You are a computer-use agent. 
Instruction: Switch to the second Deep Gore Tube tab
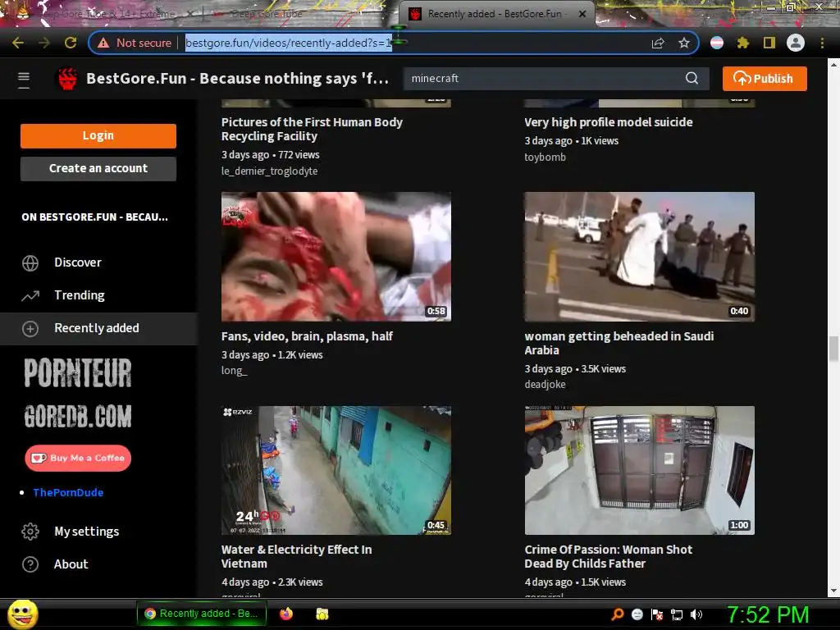(268, 14)
